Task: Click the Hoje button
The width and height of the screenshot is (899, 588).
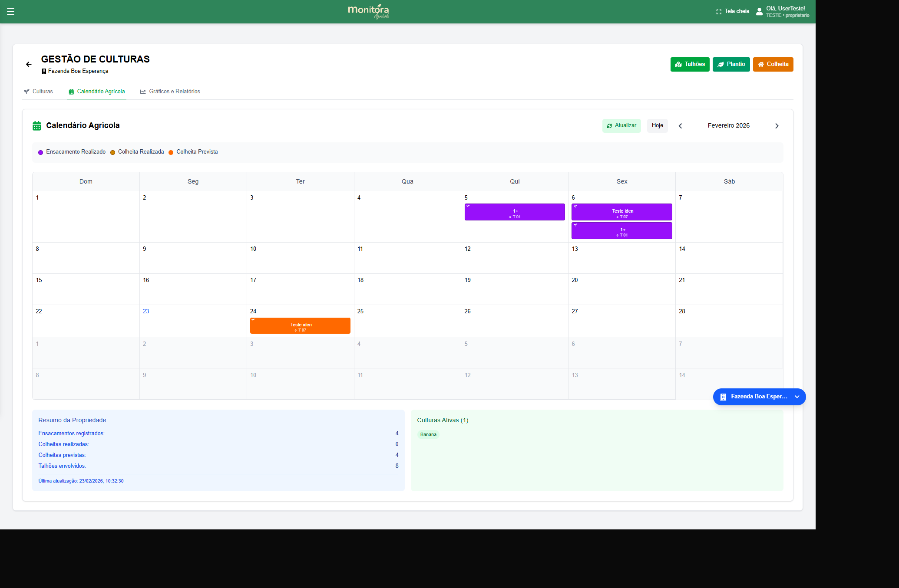Action: pos(657,125)
